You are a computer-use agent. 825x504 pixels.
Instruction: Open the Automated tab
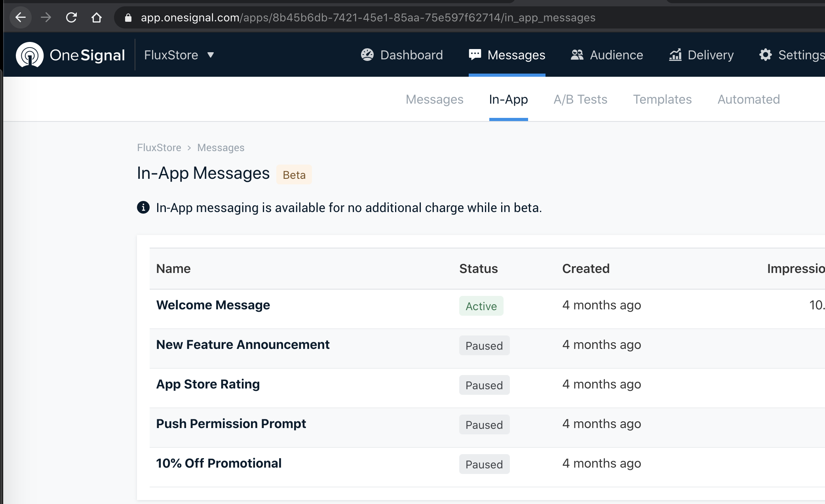point(749,99)
